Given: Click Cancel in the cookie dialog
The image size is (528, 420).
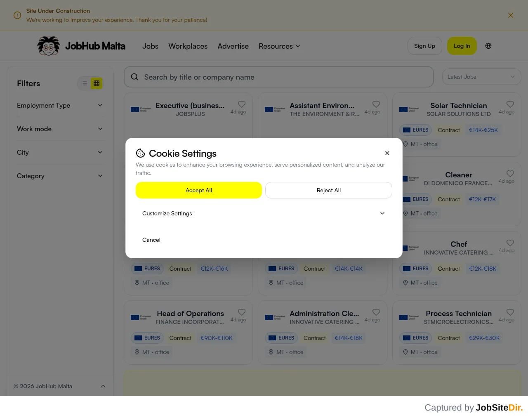Looking at the screenshot, I should click(x=151, y=240).
